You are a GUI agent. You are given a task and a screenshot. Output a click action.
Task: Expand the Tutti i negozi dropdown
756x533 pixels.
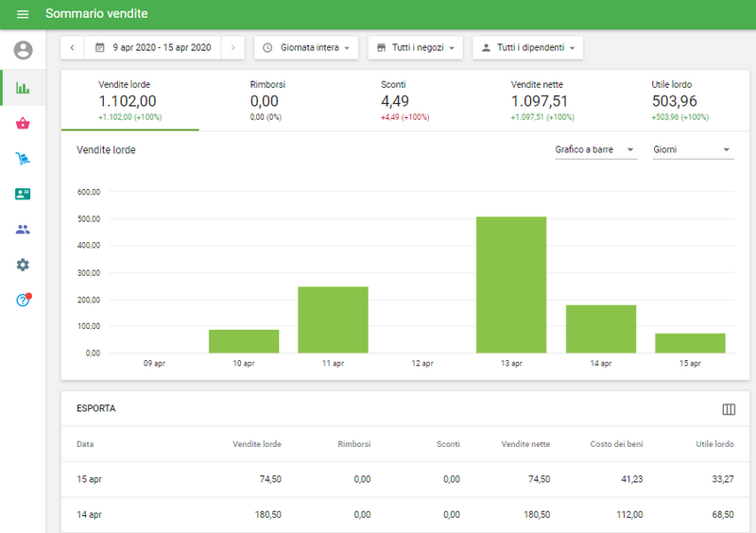pyautogui.click(x=416, y=47)
